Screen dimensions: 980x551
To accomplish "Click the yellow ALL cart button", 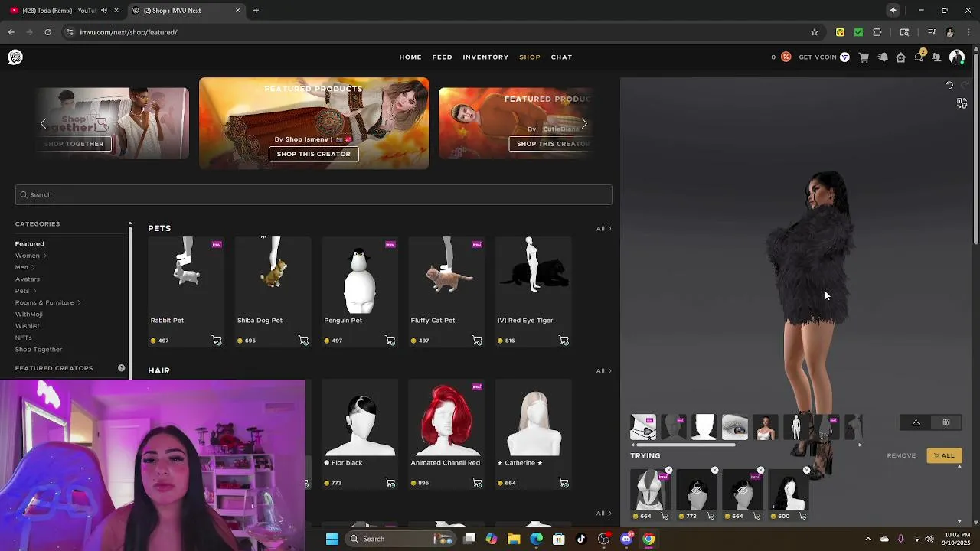I will (944, 455).
